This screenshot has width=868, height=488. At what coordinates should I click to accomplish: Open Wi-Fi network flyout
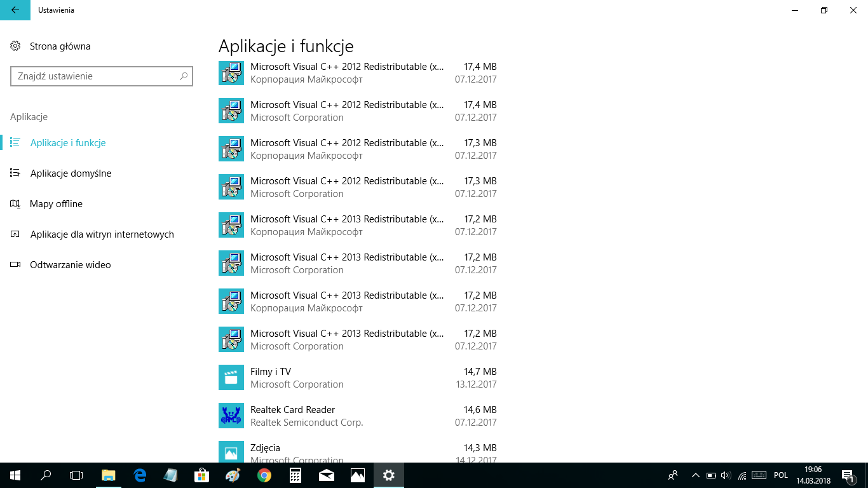coord(742,475)
